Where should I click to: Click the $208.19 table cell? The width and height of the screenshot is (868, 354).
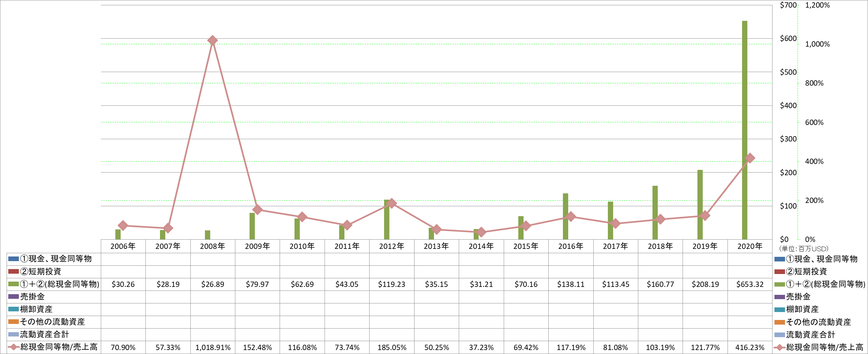click(x=705, y=284)
